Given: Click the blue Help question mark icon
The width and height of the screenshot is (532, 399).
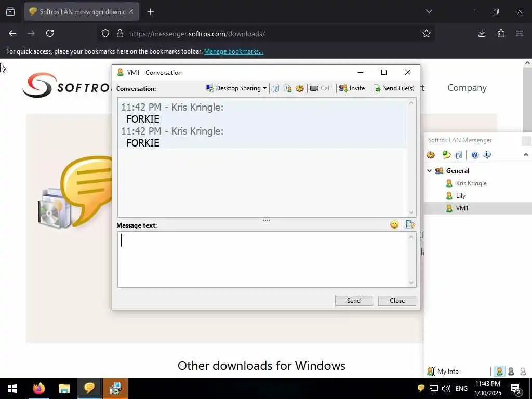Looking at the screenshot, I should [x=475, y=155].
